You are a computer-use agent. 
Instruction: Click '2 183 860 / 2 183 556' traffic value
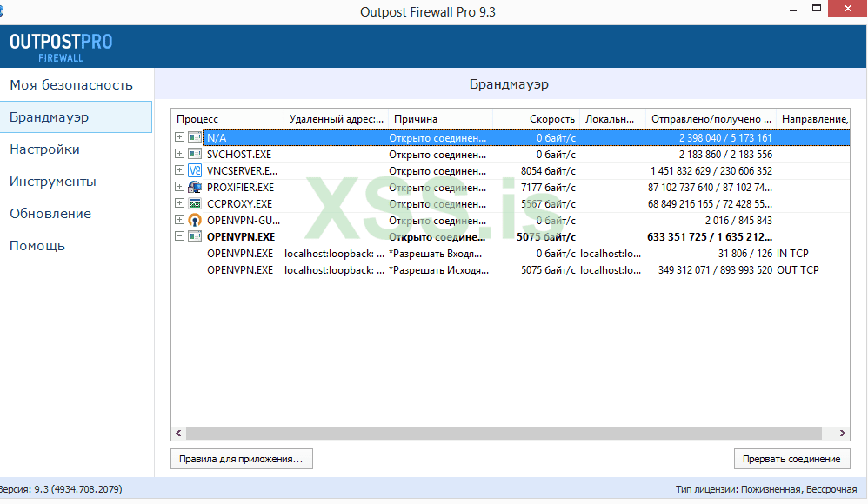[x=725, y=155]
